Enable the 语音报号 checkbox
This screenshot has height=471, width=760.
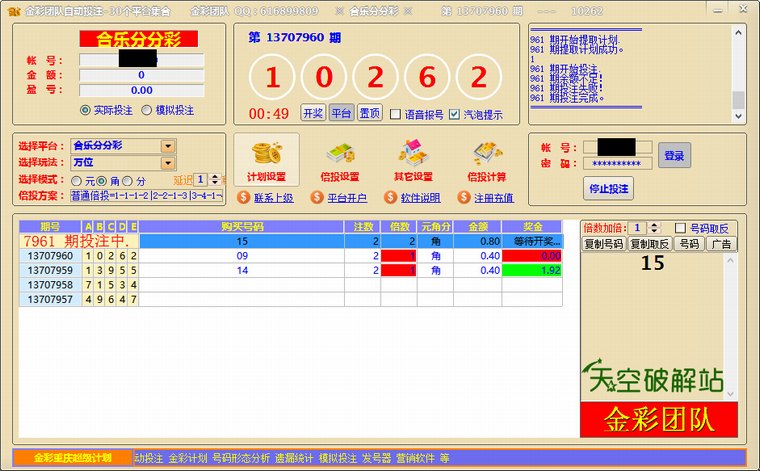coord(395,114)
